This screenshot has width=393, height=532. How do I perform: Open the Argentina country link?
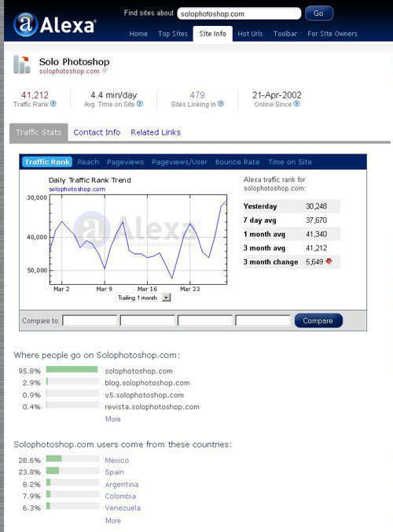pyautogui.click(x=122, y=485)
